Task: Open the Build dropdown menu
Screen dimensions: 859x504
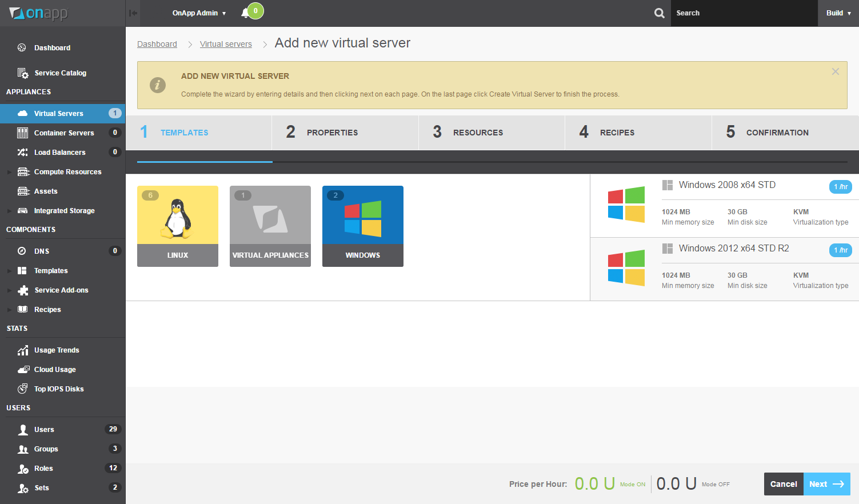Action: coord(838,13)
